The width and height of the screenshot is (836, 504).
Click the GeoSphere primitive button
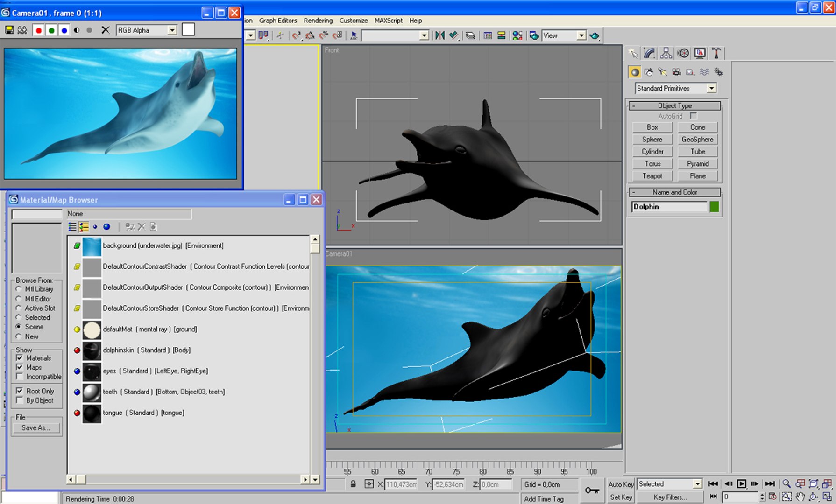coord(697,140)
